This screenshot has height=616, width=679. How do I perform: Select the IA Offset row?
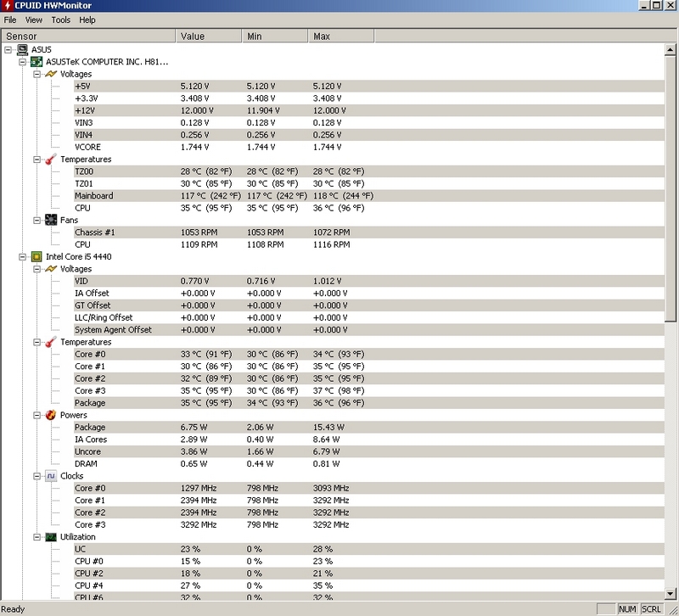point(369,293)
